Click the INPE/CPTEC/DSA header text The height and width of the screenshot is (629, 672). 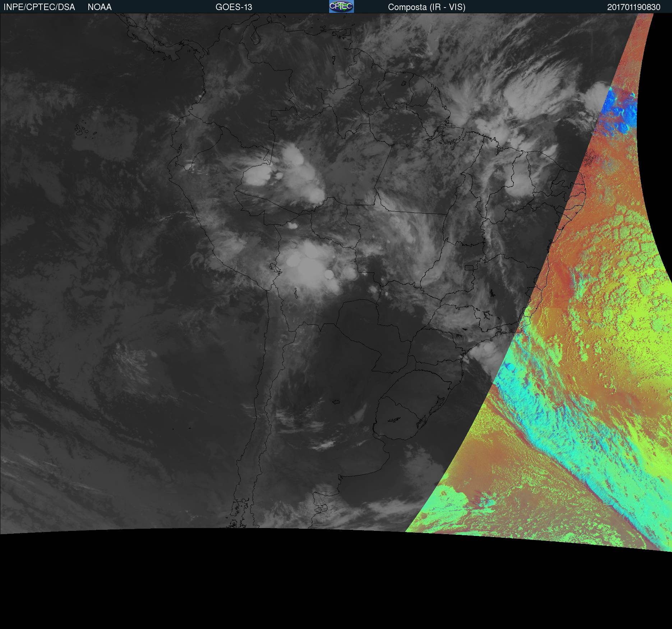[x=39, y=7]
